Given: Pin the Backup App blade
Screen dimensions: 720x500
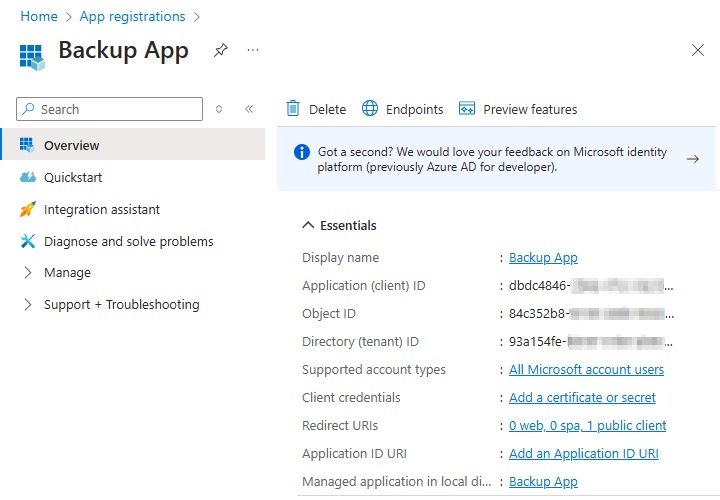Looking at the screenshot, I should point(221,50).
